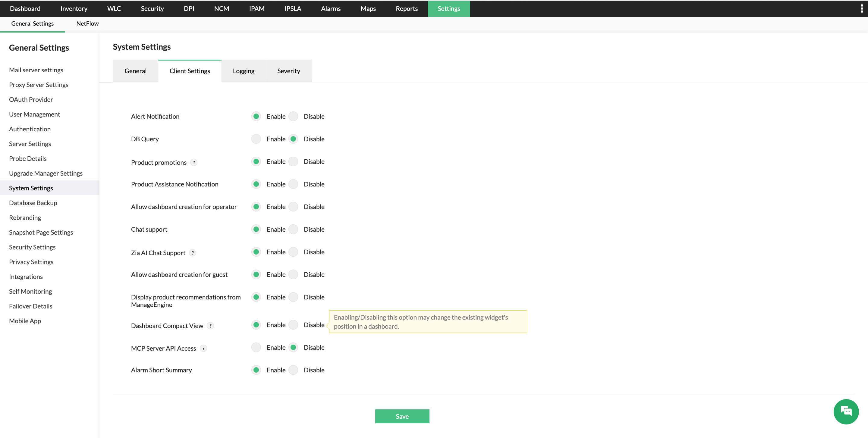This screenshot has width=868, height=438.
Task: Open Security Settings in sidebar
Action: 32,247
